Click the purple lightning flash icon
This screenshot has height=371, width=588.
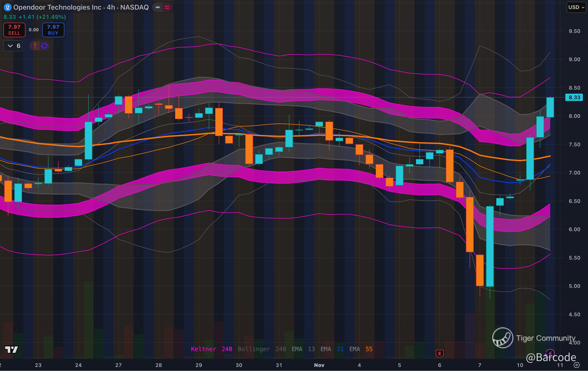coord(550,353)
